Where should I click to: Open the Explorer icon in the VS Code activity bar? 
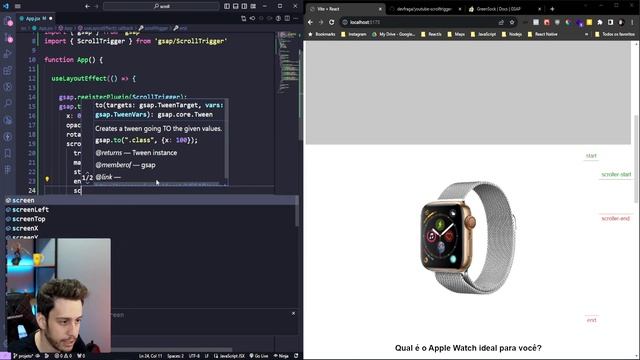pos(8,21)
